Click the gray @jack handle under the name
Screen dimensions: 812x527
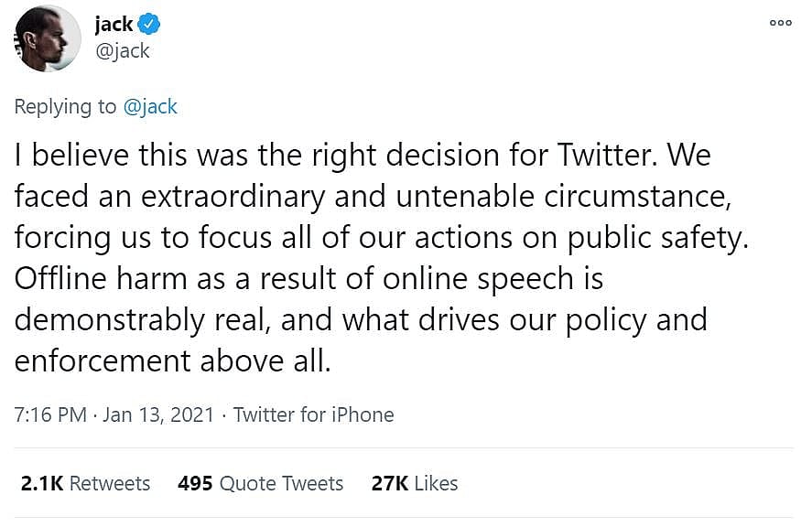(x=122, y=50)
